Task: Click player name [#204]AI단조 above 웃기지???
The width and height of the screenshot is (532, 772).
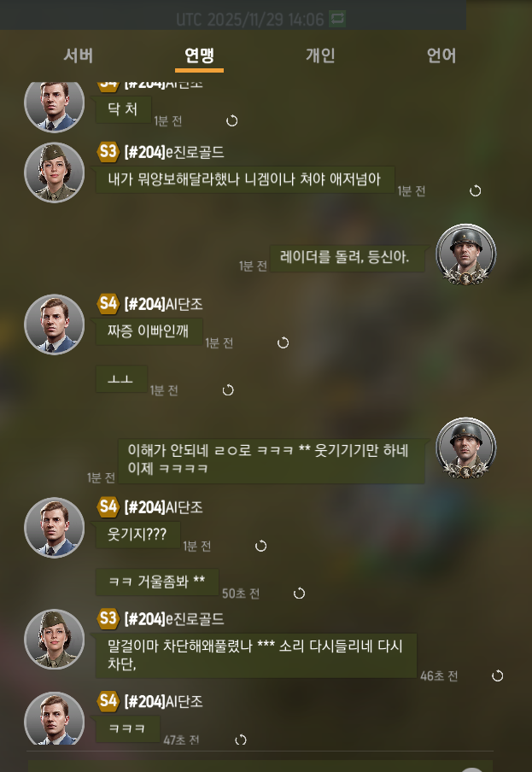Action: click(163, 507)
